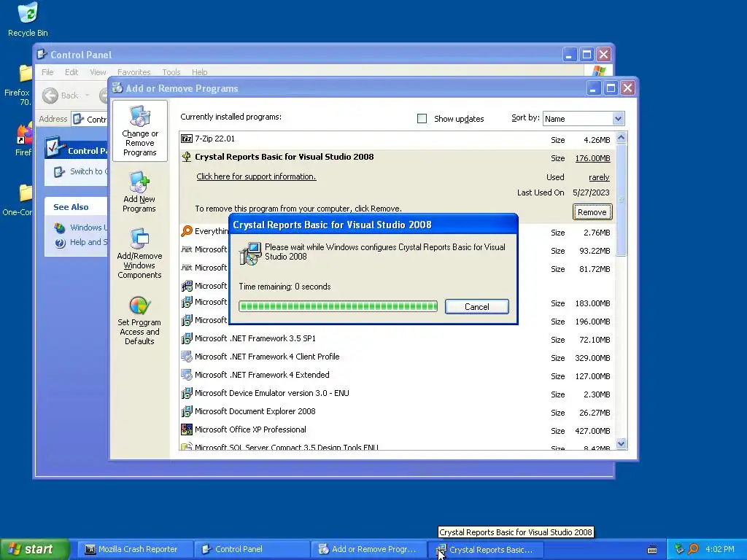747x560 pixels.
Task: Click the Microsoft Document Explorer 2008 icon
Action: point(187,411)
